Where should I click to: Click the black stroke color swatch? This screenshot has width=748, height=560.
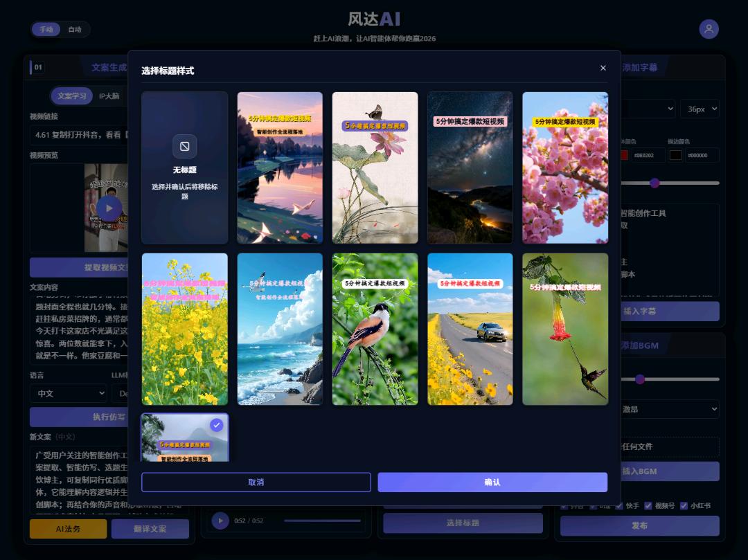pyautogui.click(x=675, y=156)
